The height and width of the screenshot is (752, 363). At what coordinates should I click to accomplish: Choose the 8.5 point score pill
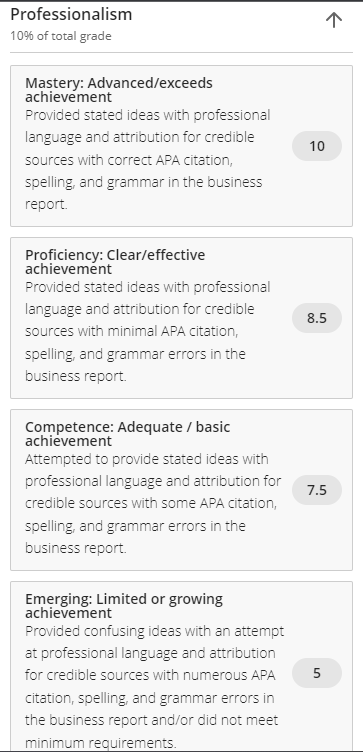(x=317, y=318)
